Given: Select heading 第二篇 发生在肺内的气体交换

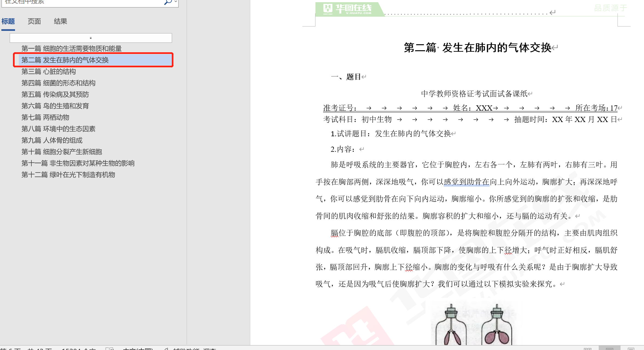Looking at the screenshot, I should click(x=65, y=60).
